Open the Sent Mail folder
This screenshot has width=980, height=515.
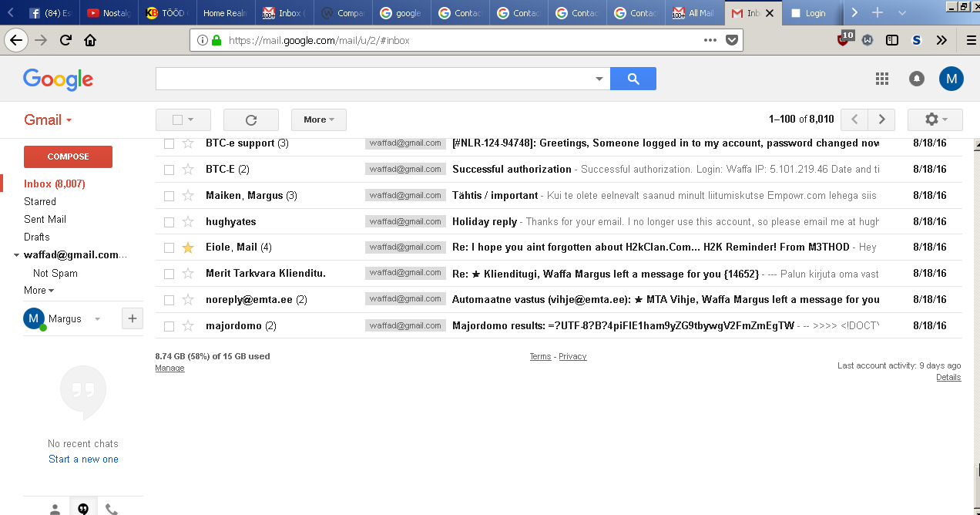[45, 220]
